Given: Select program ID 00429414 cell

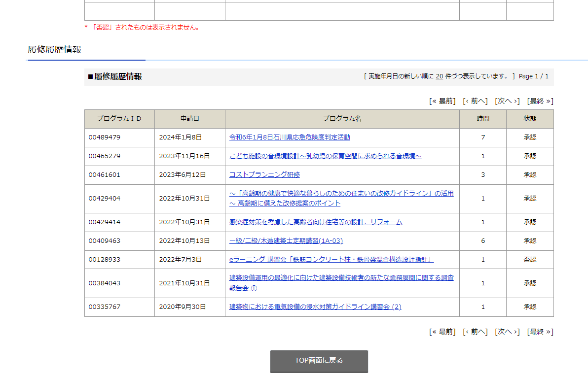Looking at the screenshot, I should [x=119, y=222].
